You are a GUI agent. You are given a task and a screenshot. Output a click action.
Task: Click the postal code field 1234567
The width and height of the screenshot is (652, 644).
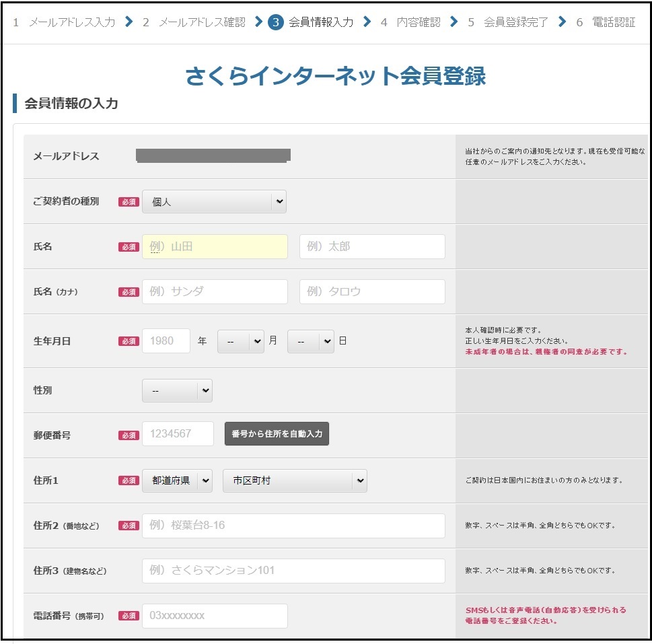(178, 433)
